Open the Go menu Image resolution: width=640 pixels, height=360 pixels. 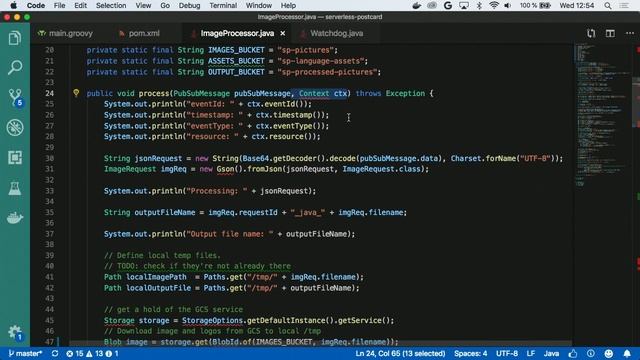point(165,5)
